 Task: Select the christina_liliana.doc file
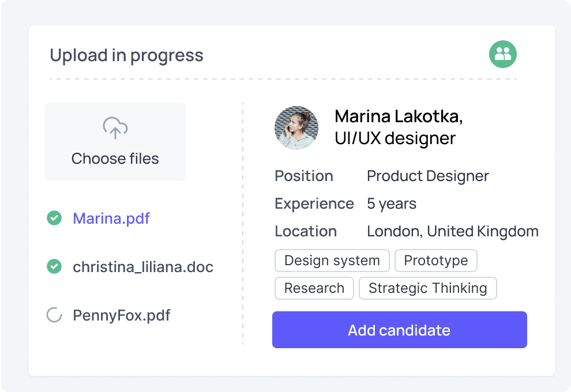[143, 267]
